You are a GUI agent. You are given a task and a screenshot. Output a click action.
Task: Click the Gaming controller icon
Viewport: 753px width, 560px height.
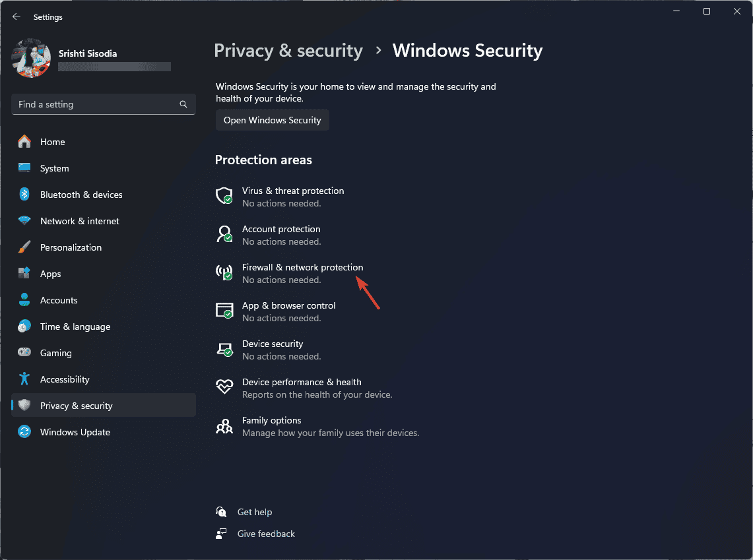click(x=24, y=352)
